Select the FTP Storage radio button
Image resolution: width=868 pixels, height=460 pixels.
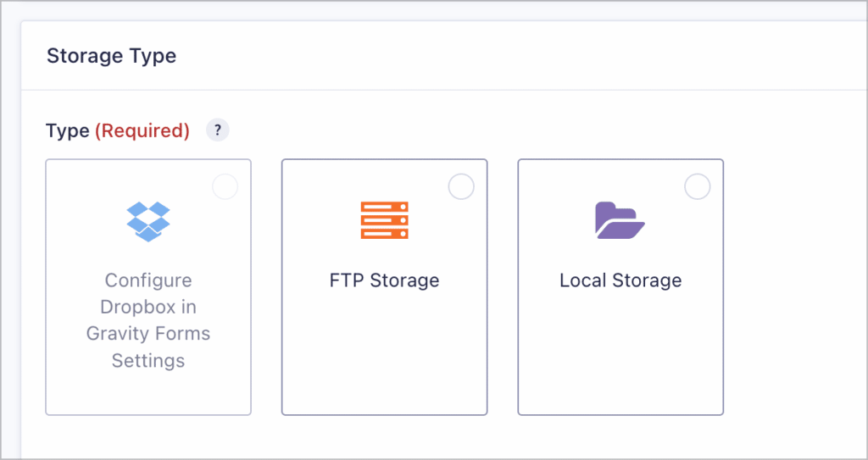pyautogui.click(x=461, y=187)
